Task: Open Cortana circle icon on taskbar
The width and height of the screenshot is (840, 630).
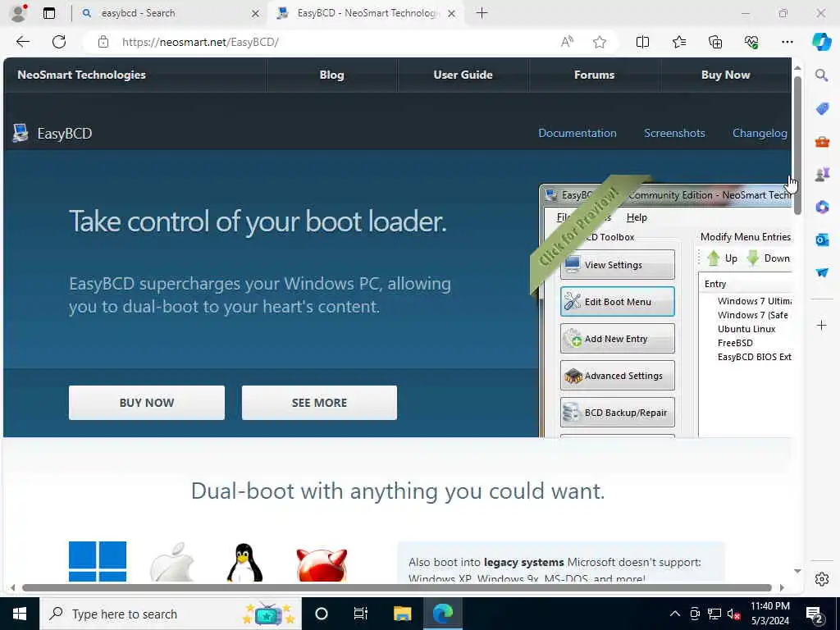Action: (x=322, y=614)
